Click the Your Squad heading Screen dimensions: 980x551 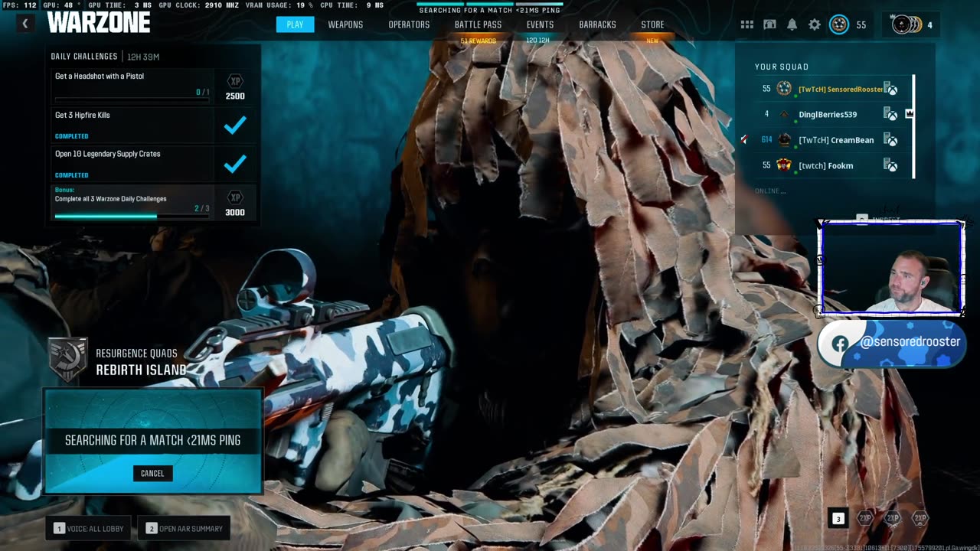782,67
